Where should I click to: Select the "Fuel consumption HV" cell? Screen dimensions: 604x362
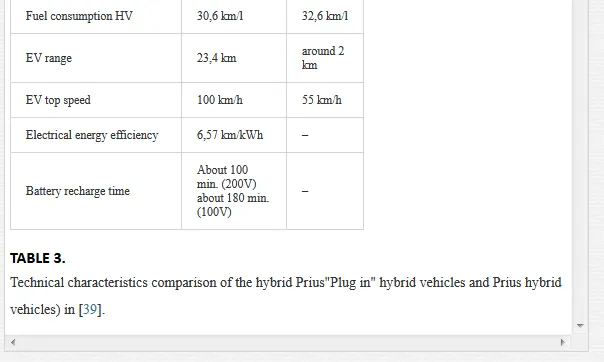coord(96,16)
